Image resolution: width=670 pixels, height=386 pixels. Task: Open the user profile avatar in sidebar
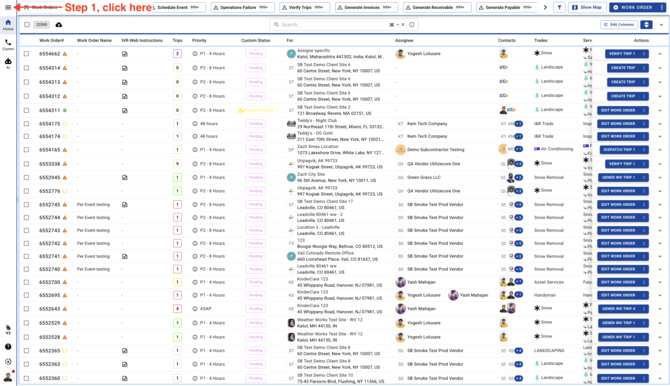click(8, 377)
